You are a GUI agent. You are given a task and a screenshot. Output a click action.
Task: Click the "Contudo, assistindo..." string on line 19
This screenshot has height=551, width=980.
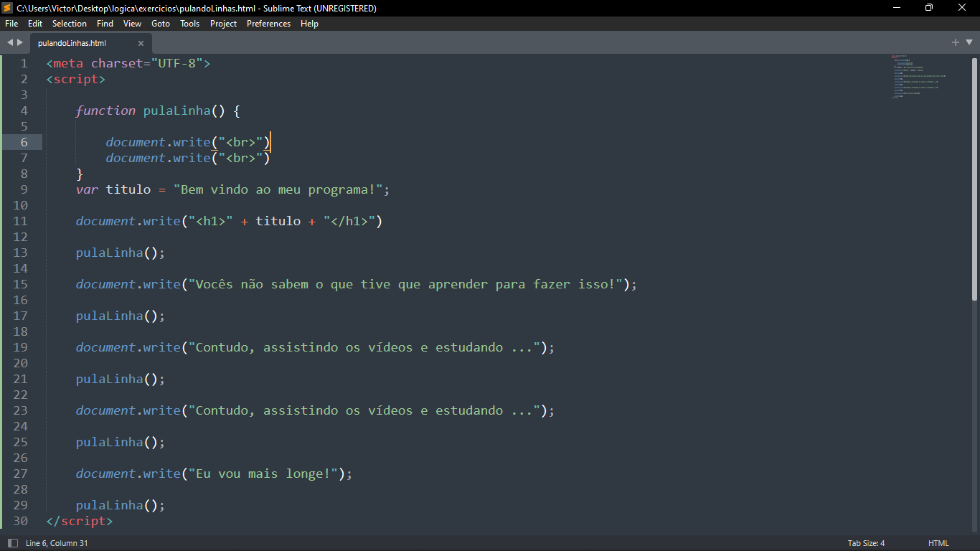click(x=364, y=347)
